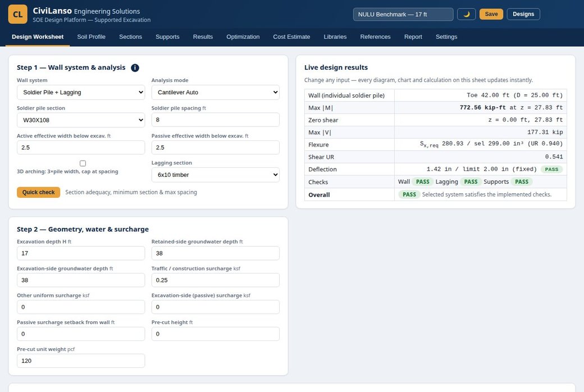
Task: Click the Overall PASS badge
Action: [409, 194]
